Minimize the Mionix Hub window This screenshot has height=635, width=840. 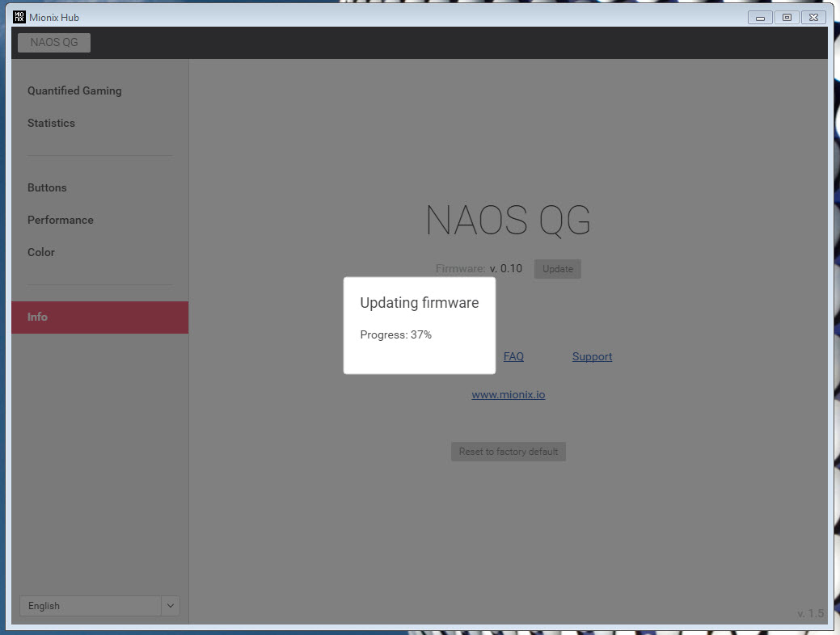click(760, 18)
